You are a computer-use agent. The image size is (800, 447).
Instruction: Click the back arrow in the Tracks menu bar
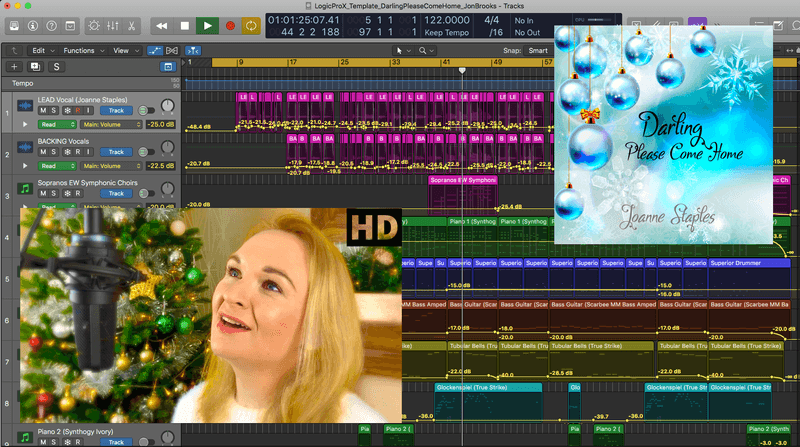(x=14, y=51)
